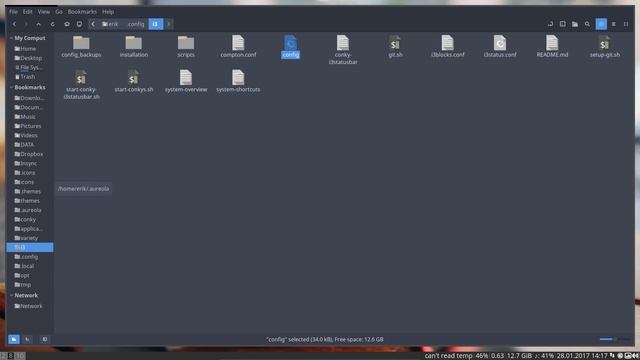Adjust the zoom slider in status bar
The image size is (640, 360).
tap(615, 339)
